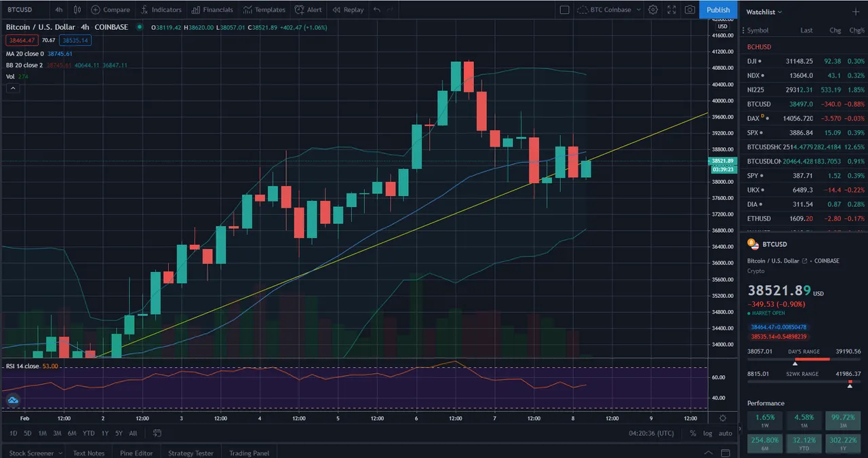Screen dimensions: 868x458
Task: Open the go-to-date calendar icon
Action: (x=157, y=433)
